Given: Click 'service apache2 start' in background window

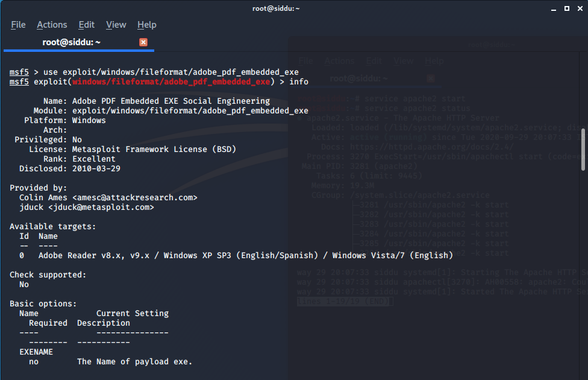Looking at the screenshot, I should click(x=414, y=99).
